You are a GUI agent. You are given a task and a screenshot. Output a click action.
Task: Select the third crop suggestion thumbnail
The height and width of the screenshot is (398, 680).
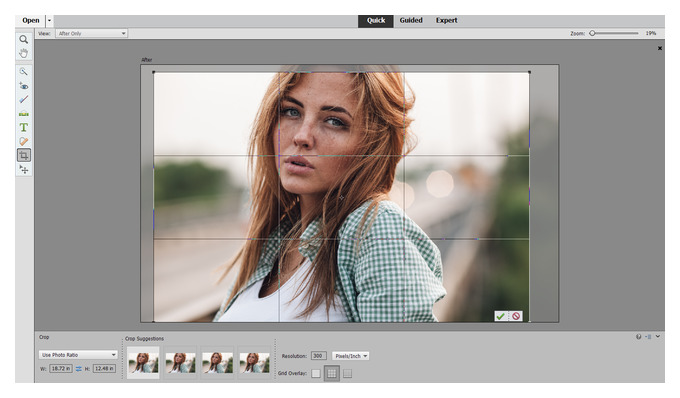[217, 362]
